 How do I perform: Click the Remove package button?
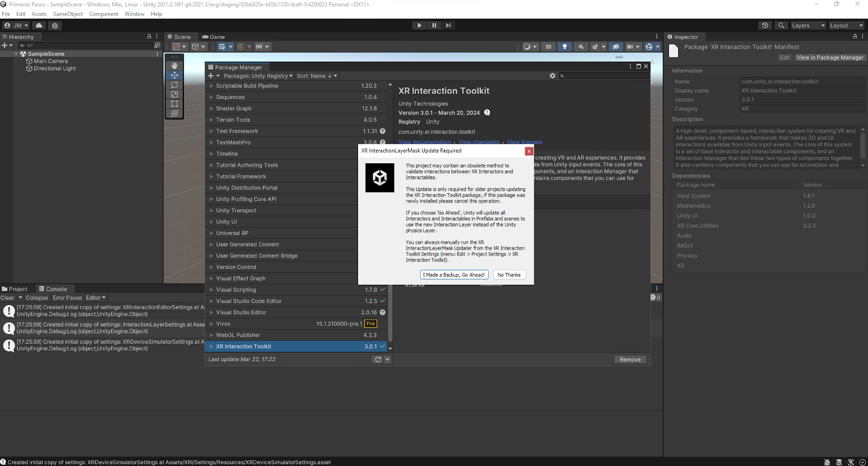[x=630, y=360]
